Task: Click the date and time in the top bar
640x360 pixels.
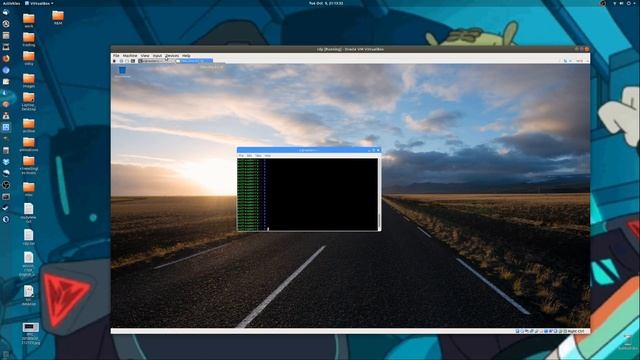Action: click(326, 3)
